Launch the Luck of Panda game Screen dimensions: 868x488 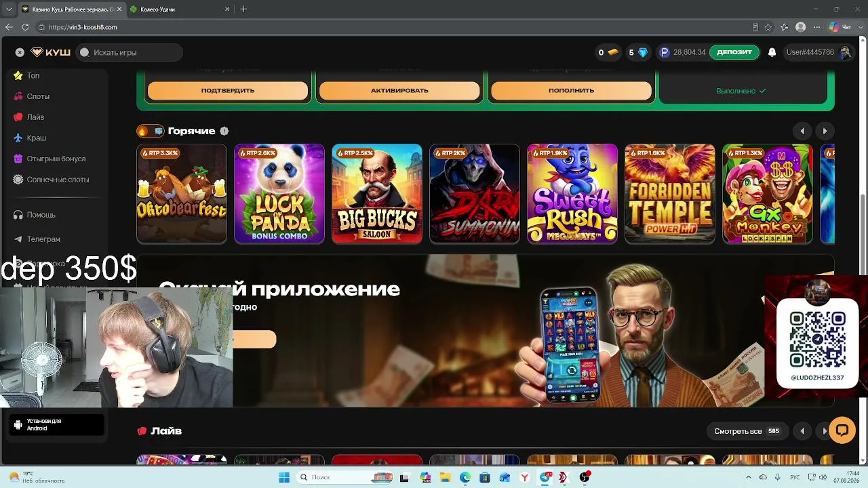pos(279,193)
